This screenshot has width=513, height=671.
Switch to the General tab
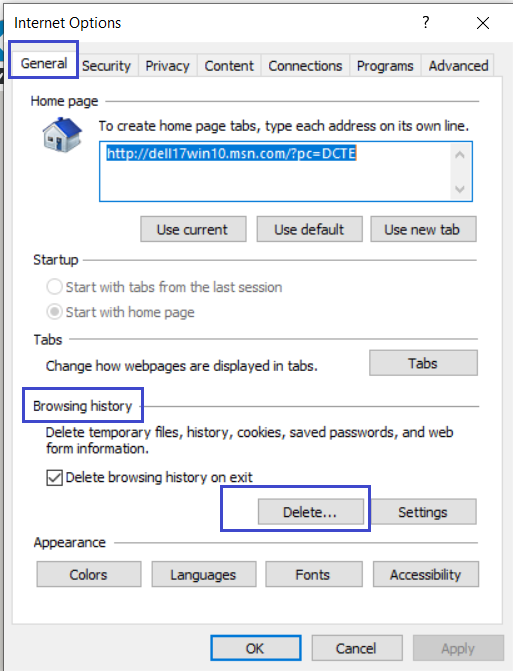pyautogui.click(x=44, y=63)
